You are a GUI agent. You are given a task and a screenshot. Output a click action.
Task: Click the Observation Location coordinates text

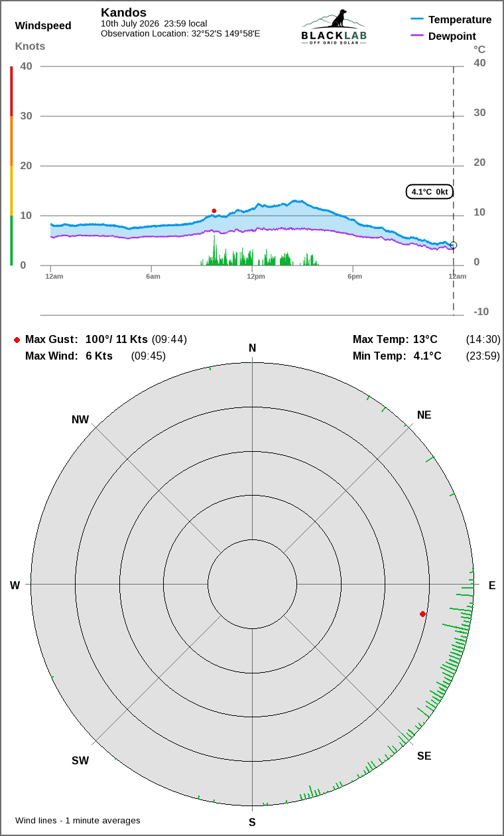(x=180, y=33)
